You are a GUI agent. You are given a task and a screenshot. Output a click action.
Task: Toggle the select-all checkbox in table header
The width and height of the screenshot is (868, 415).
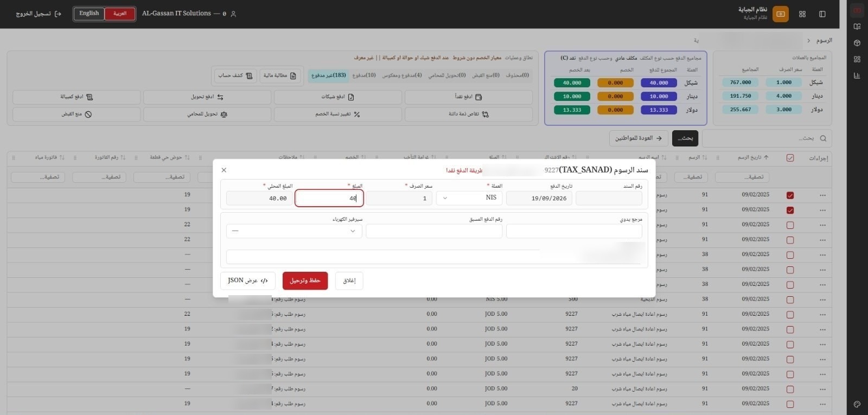point(790,158)
